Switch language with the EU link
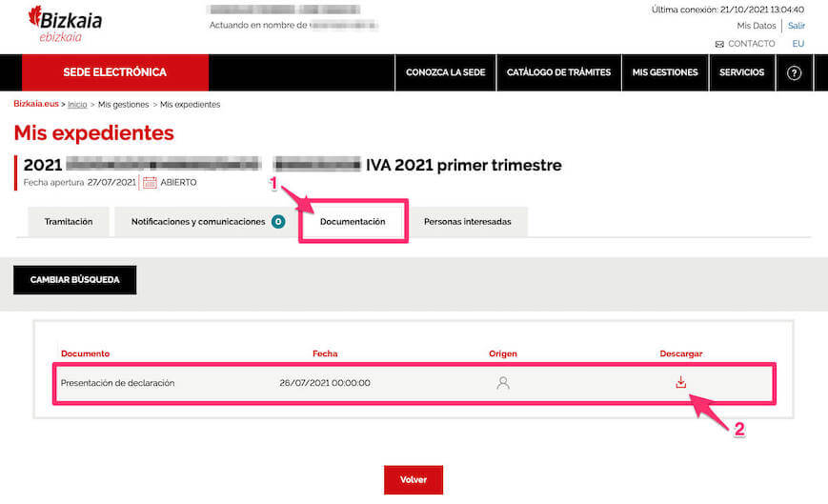Screen dimensions: 828x504 pyautogui.click(x=798, y=44)
